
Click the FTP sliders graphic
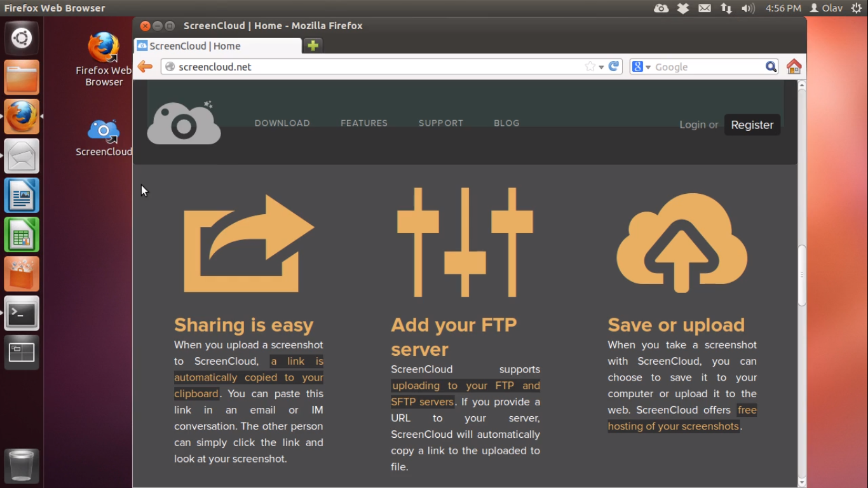465,242
